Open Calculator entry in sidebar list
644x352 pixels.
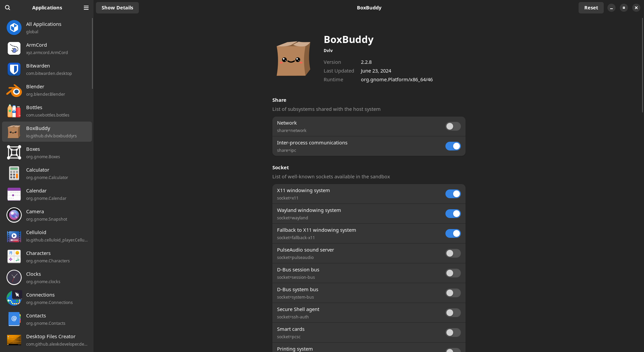click(47, 173)
